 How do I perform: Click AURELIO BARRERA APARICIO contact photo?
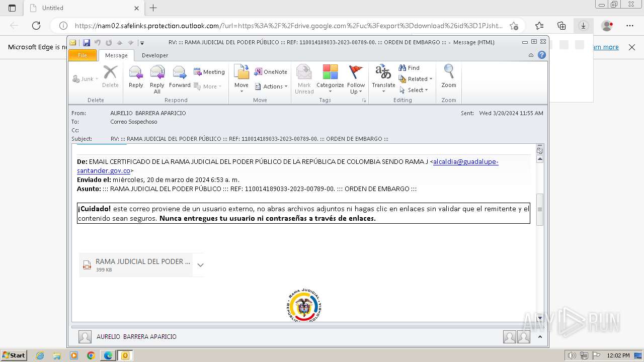(85, 337)
